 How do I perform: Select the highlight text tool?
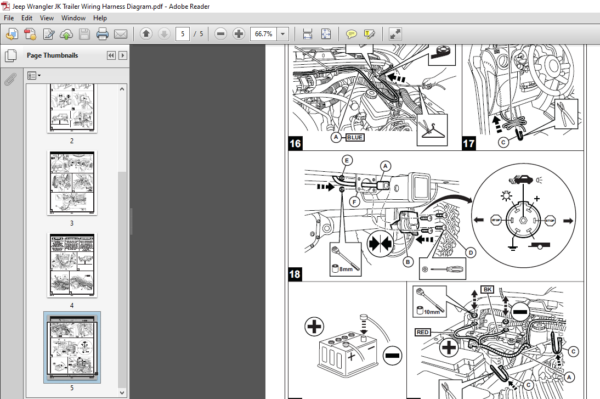pos(369,34)
